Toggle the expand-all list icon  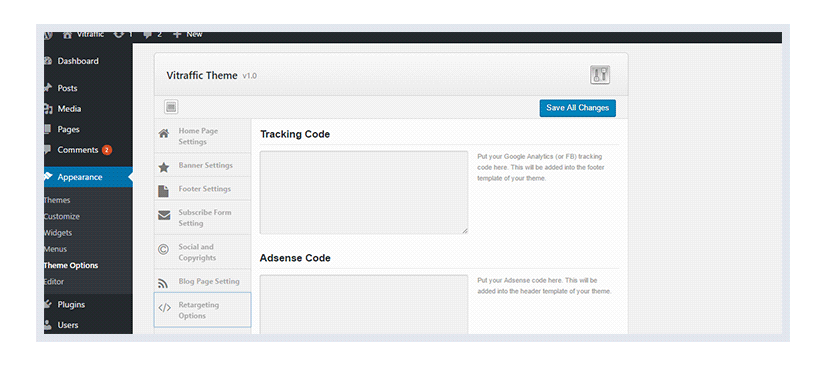[x=171, y=107]
